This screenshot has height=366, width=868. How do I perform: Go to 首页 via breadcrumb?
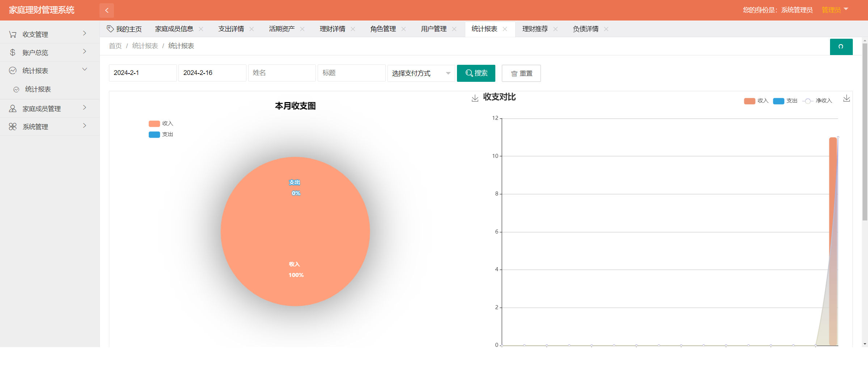(115, 46)
